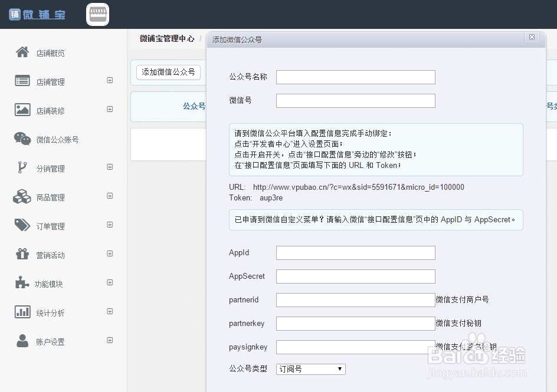Open 统计分析 menu item

[50, 313]
